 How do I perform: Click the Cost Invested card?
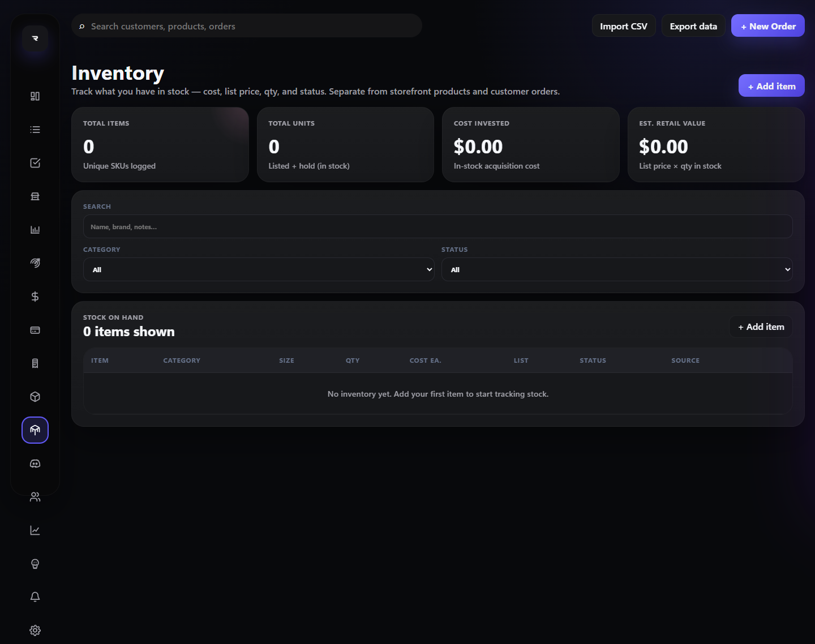(x=531, y=145)
